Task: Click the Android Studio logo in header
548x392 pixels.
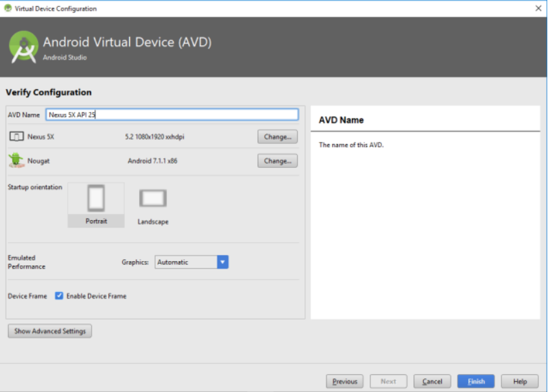Action: pos(23,47)
